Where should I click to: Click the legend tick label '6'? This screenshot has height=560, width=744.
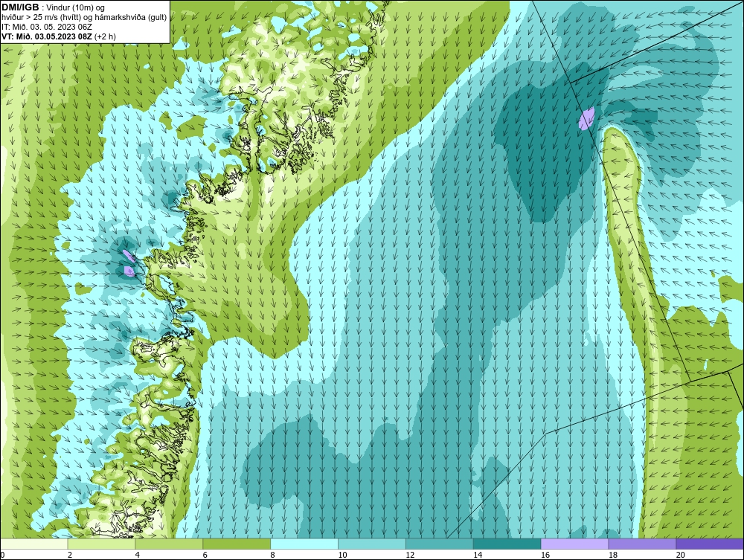point(205,555)
